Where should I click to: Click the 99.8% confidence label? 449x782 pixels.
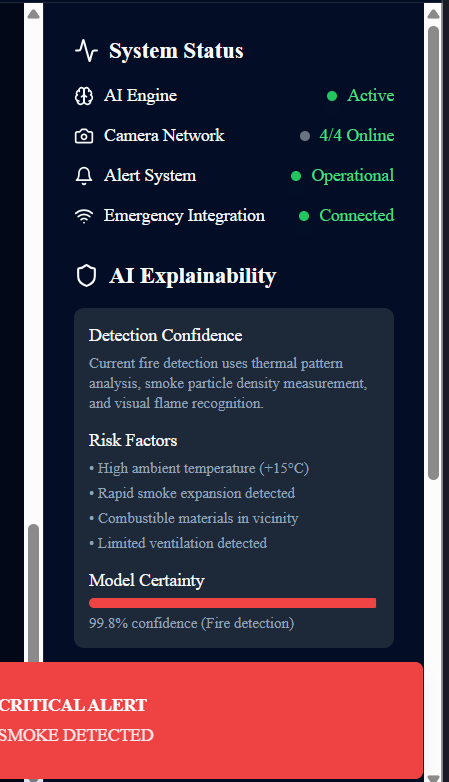pos(192,623)
